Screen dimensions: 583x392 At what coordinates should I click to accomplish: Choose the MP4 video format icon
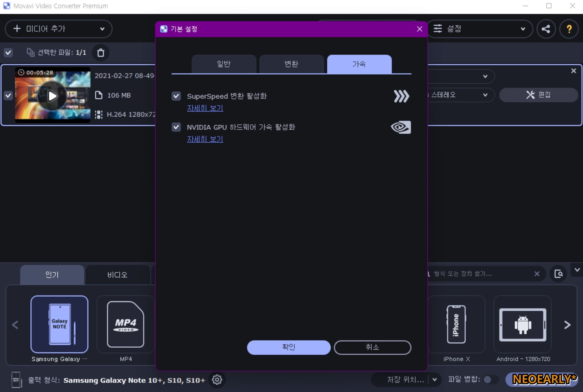(x=125, y=324)
